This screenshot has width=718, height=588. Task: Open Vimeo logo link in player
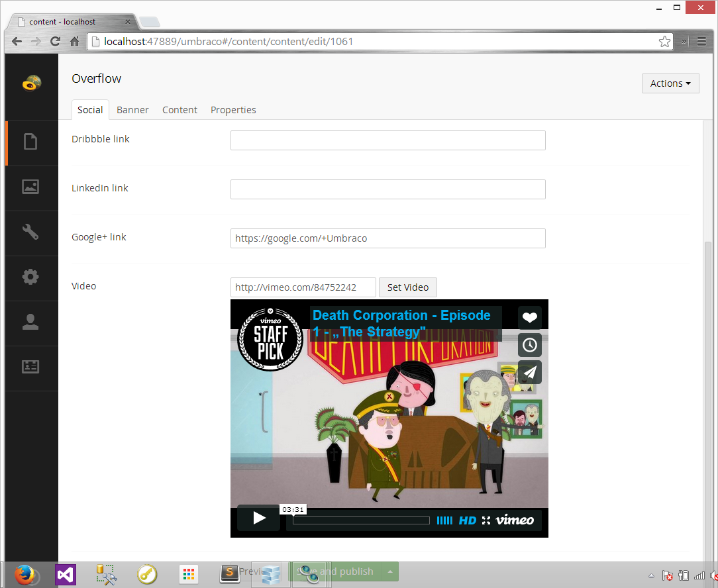tap(515, 520)
